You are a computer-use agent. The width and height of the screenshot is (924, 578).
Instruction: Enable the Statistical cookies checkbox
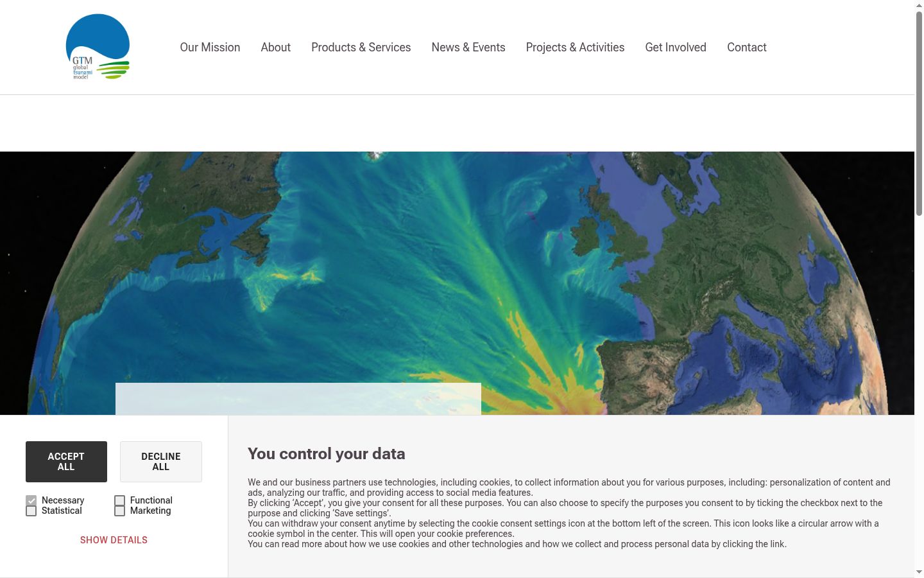[x=31, y=511]
